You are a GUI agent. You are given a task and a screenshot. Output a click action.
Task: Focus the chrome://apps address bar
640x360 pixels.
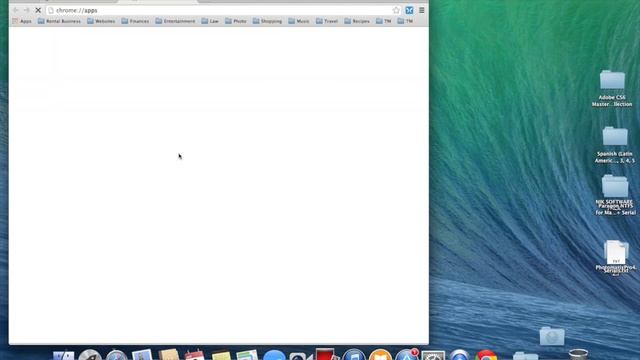[x=224, y=10]
